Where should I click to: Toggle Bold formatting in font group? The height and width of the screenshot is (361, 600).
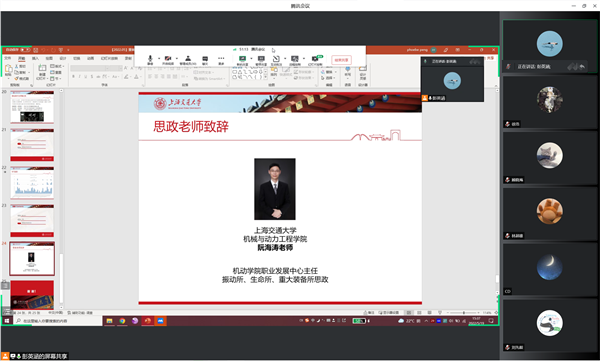click(73, 77)
